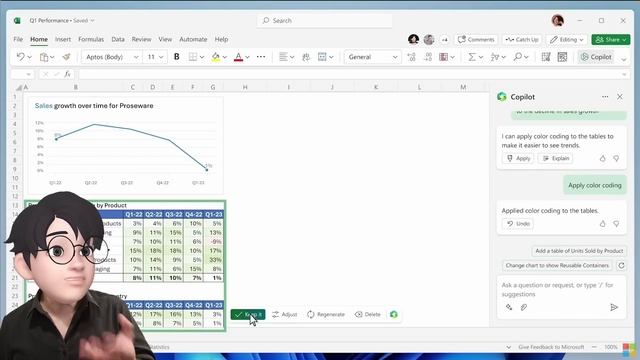
Task: Click the Undo arrow in the ribbon
Action: point(20,57)
